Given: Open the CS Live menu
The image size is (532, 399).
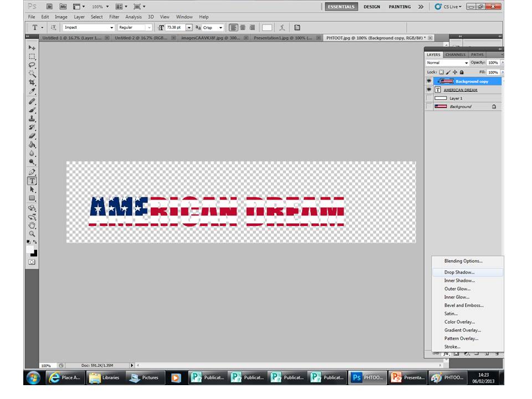Looking at the screenshot, I should point(448,7).
